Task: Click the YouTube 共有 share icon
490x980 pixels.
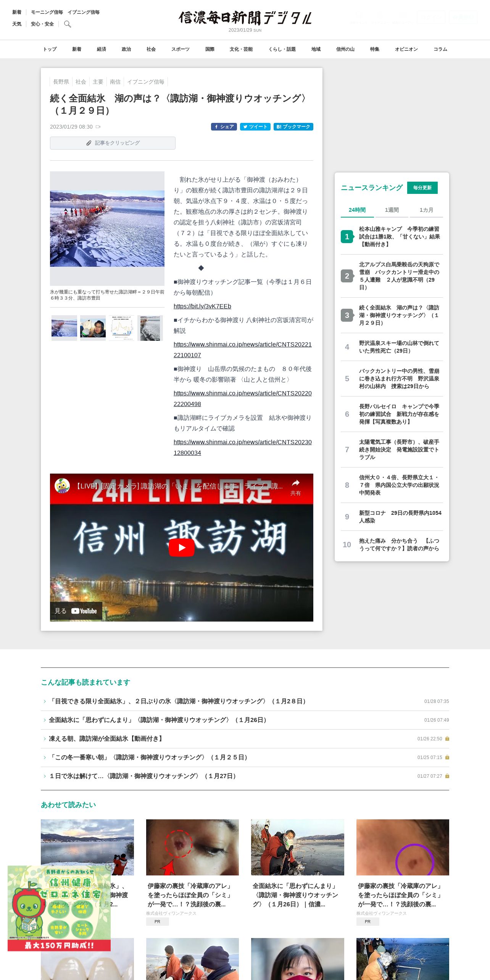Action: coord(295,487)
